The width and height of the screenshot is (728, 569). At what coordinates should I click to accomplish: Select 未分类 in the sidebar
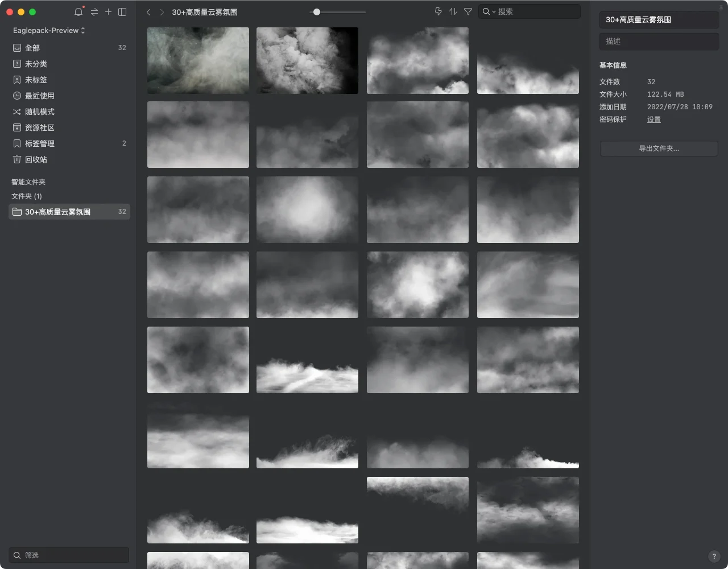[69, 64]
